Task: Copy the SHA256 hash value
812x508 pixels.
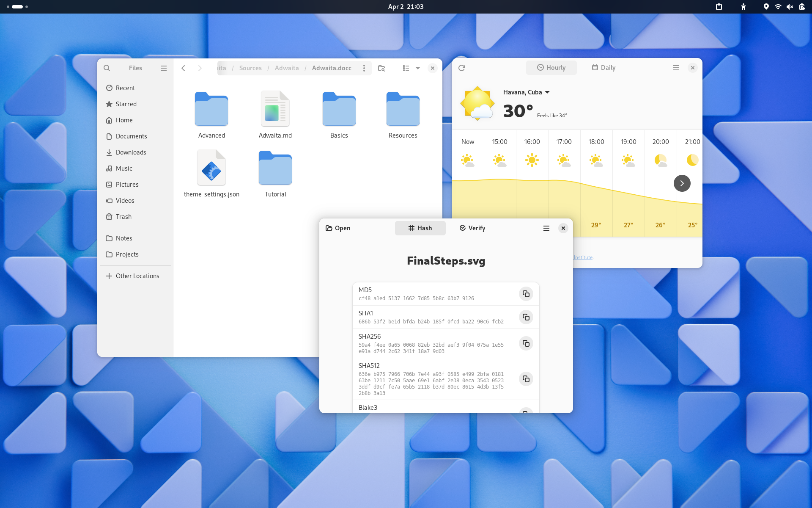Action: click(526, 343)
